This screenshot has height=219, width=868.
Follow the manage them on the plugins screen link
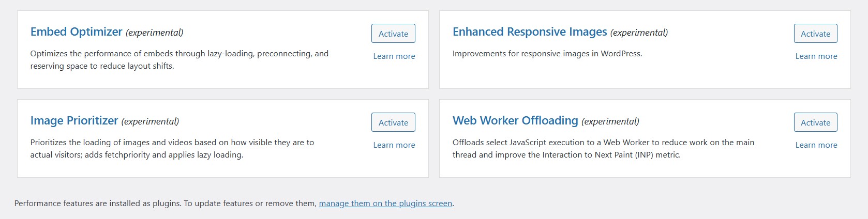click(x=385, y=204)
